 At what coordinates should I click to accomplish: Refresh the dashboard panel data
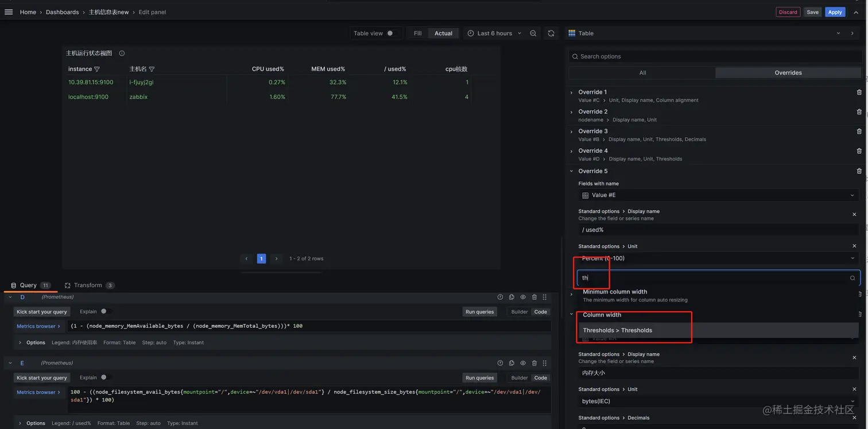point(551,33)
